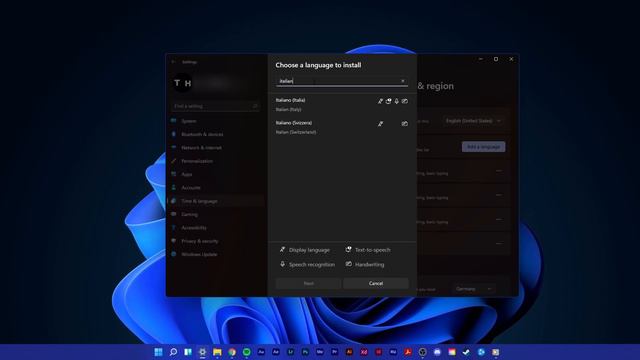
Task: Open Accounts in the Settings sidebar
Action: tap(216, 188)
